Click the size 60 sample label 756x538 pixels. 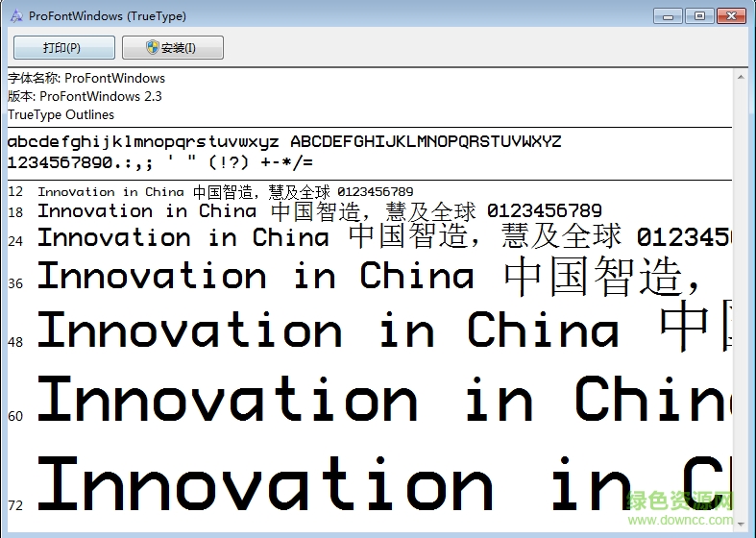pyautogui.click(x=15, y=416)
